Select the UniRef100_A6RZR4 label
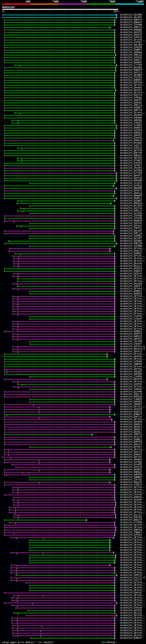146x644 pixels. click(131, 120)
